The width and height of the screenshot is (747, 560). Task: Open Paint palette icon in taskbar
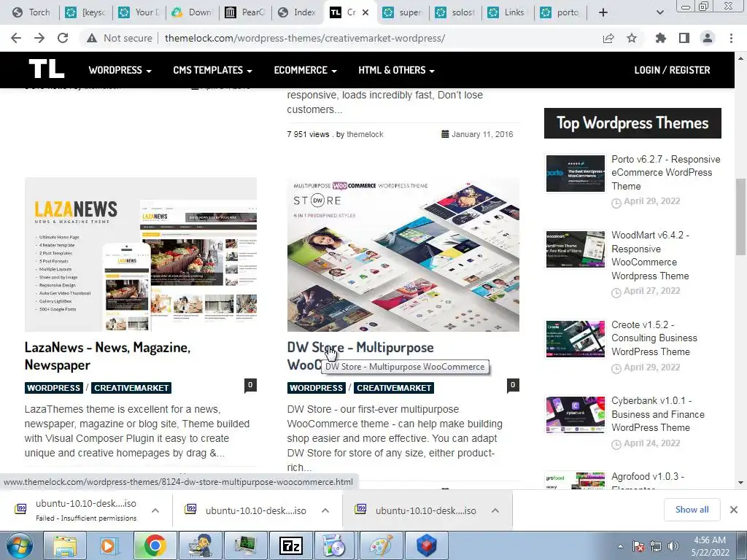[x=381, y=545]
